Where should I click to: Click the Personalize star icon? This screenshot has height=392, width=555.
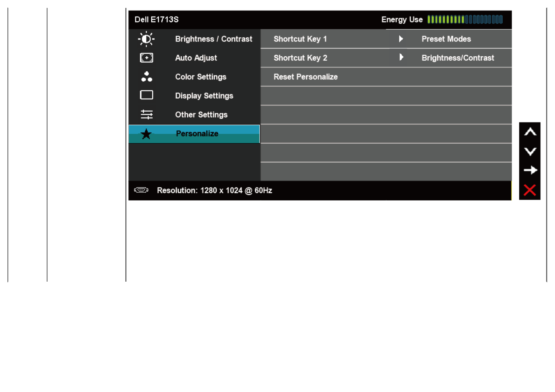point(146,134)
